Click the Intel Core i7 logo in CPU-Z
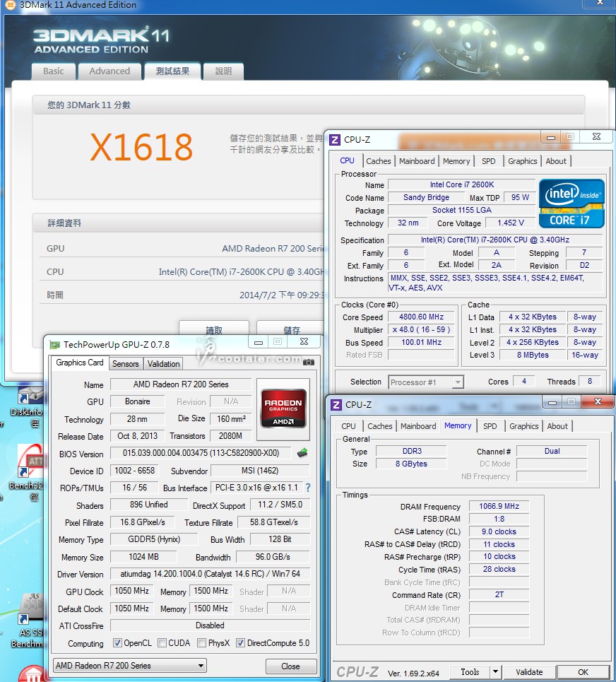The image size is (616, 682). [x=571, y=204]
